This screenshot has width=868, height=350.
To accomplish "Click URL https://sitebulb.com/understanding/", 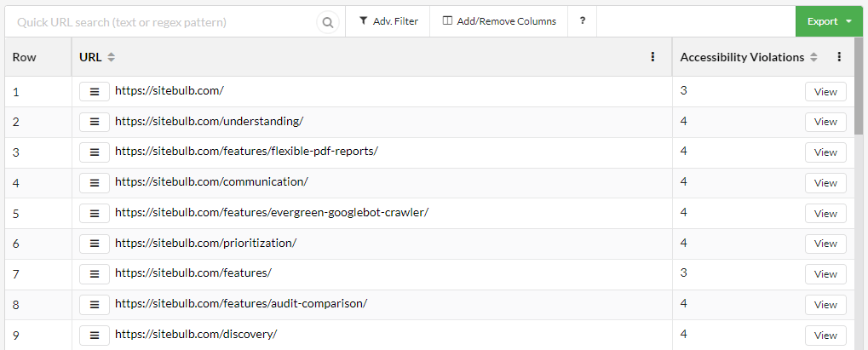I will (x=210, y=121).
